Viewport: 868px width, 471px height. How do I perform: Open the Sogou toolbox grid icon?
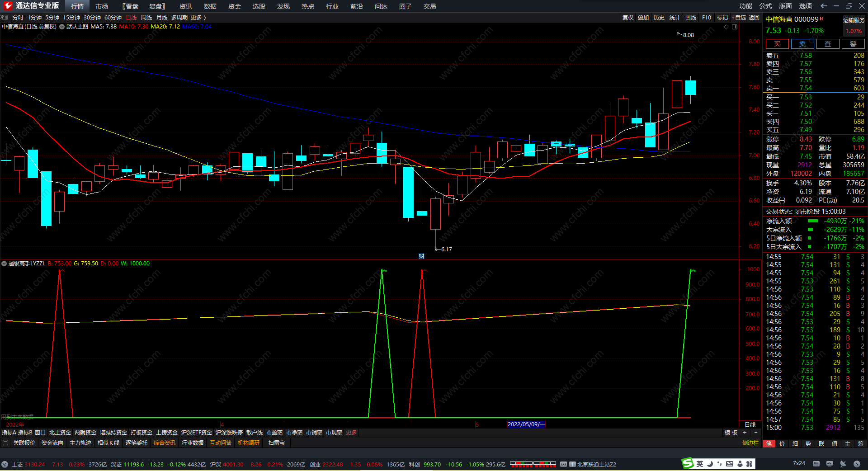pyautogui.click(x=750, y=464)
